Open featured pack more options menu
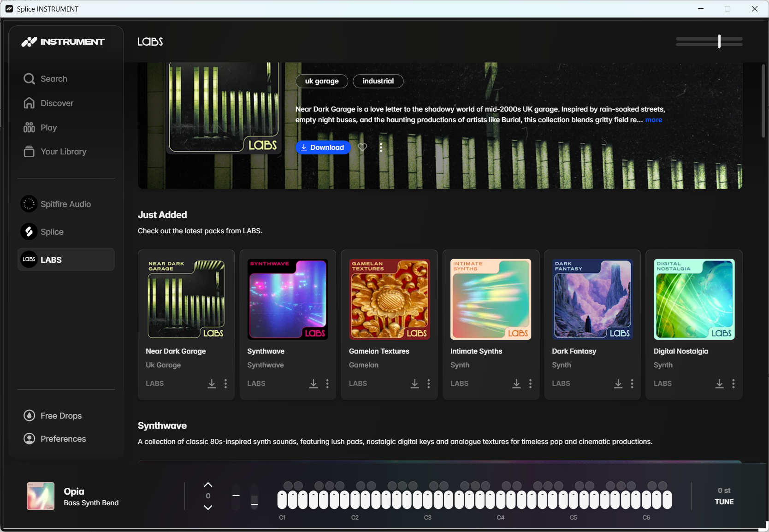This screenshot has width=769, height=532. coord(381,148)
